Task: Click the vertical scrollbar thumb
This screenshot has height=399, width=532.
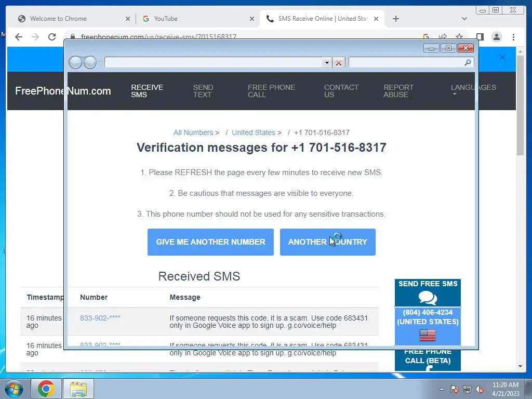Action: coord(520,105)
